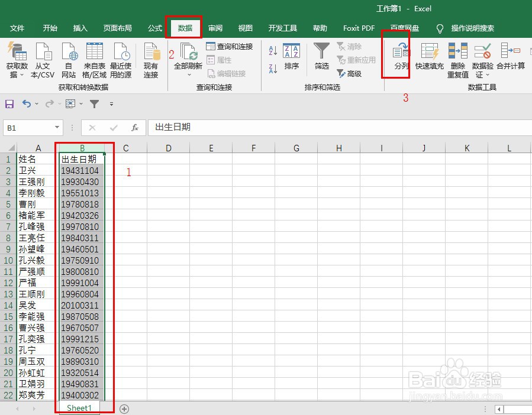Expand the redo history dropdown arrow
Viewport: 532px width, 415px height.
59,103
